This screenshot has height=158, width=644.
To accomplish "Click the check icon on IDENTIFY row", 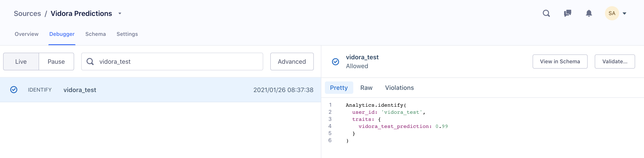I will point(14,90).
